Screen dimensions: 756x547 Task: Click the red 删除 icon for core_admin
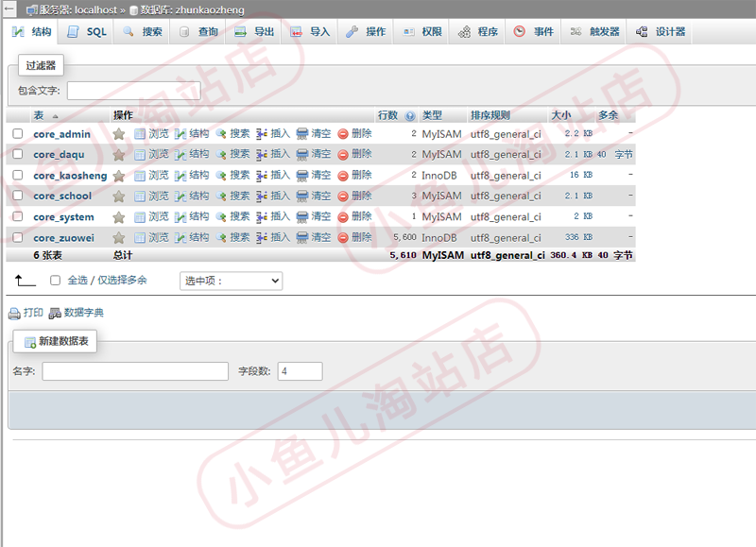point(343,134)
